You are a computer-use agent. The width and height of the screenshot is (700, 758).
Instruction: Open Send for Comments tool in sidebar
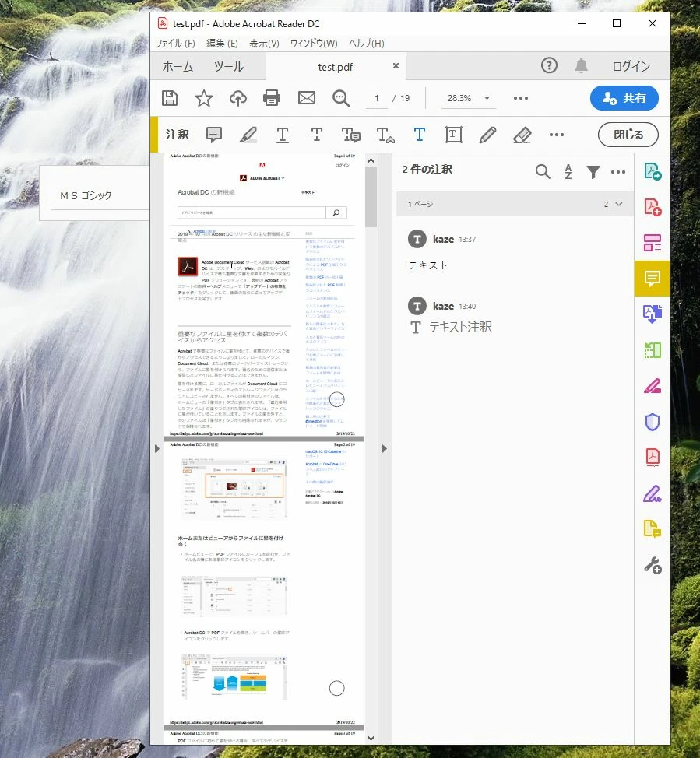coord(653,530)
